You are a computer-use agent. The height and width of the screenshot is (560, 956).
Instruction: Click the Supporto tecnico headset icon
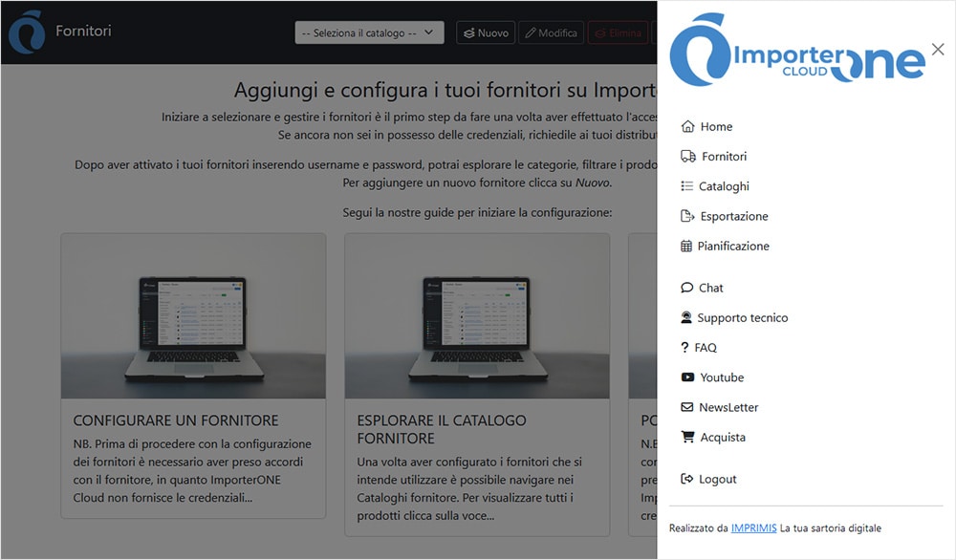click(x=686, y=317)
